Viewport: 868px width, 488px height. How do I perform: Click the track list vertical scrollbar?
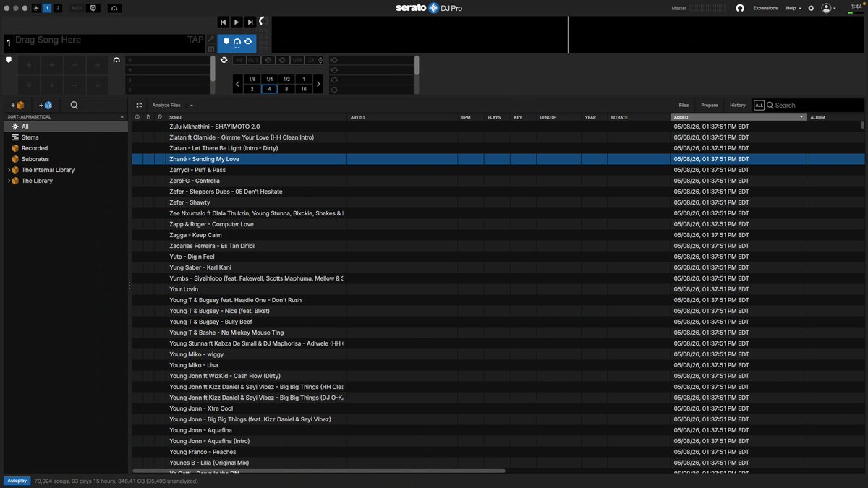[x=862, y=125]
